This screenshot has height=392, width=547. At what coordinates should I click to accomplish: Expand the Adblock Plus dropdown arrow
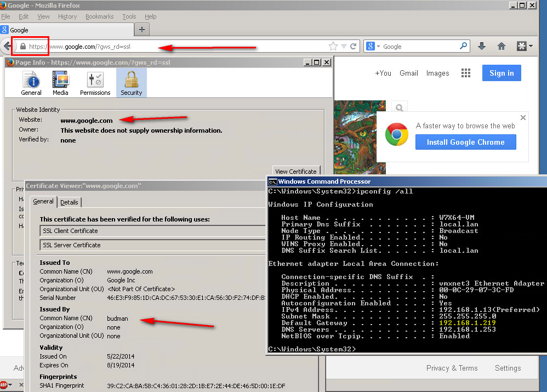tap(10, 385)
